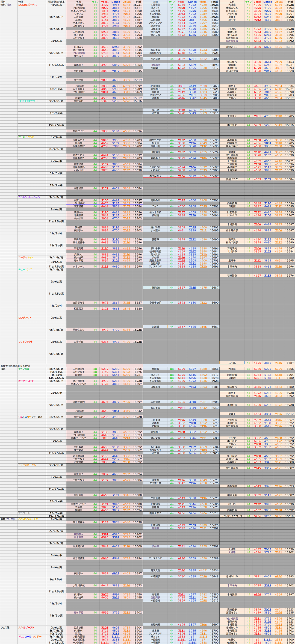Image resolution: width=295 pixels, height=644 pixels.
Task: Select the イヴ・サンタクロース name cell
Action: (232, 516)
